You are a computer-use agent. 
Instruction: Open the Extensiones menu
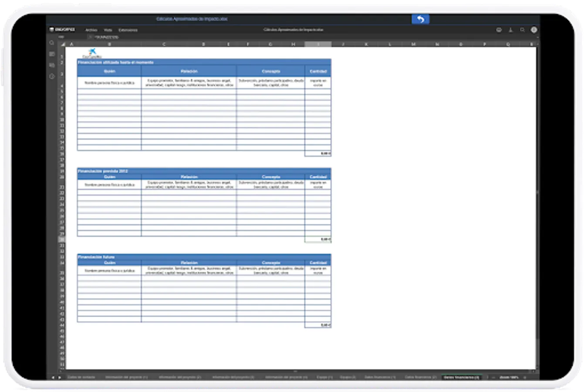[x=128, y=30]
